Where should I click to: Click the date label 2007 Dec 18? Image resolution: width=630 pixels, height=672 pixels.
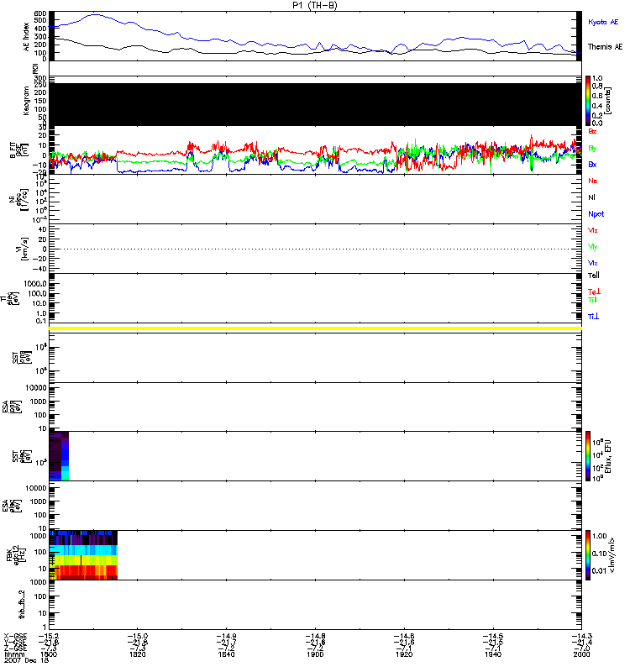pyautogui.click(x=26, y=660)
